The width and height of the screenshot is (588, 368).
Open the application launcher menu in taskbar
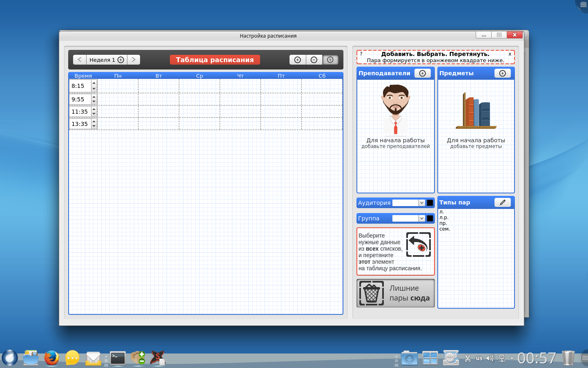pyautogui.click(x=10, y=358)
